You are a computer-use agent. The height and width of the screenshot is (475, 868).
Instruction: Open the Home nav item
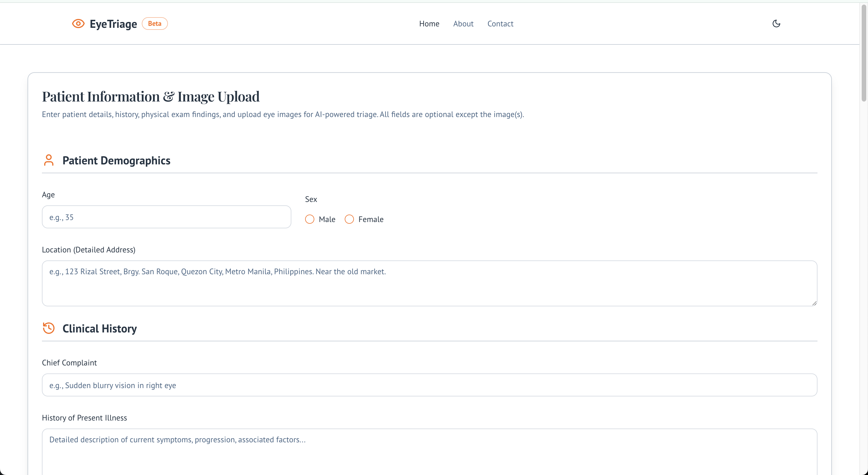point(429,24)
